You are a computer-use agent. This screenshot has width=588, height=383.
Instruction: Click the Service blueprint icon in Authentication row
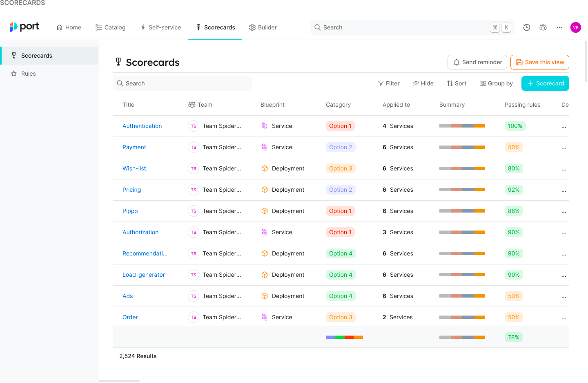[x=265, y=126]
